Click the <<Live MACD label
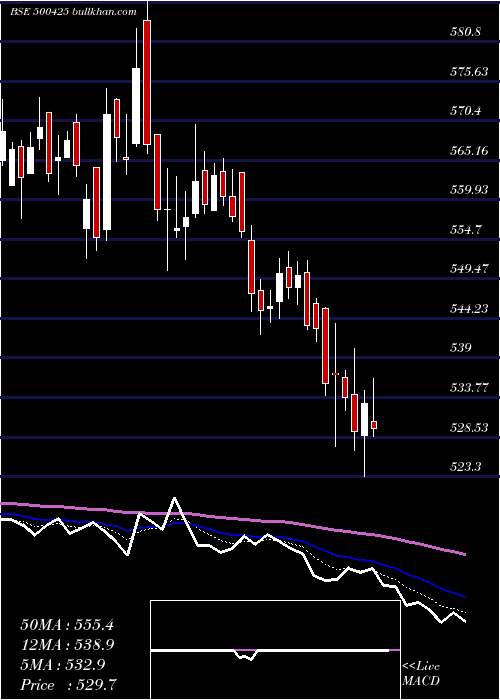The width and height of the screenshot is (500, 700). point(421,673)
